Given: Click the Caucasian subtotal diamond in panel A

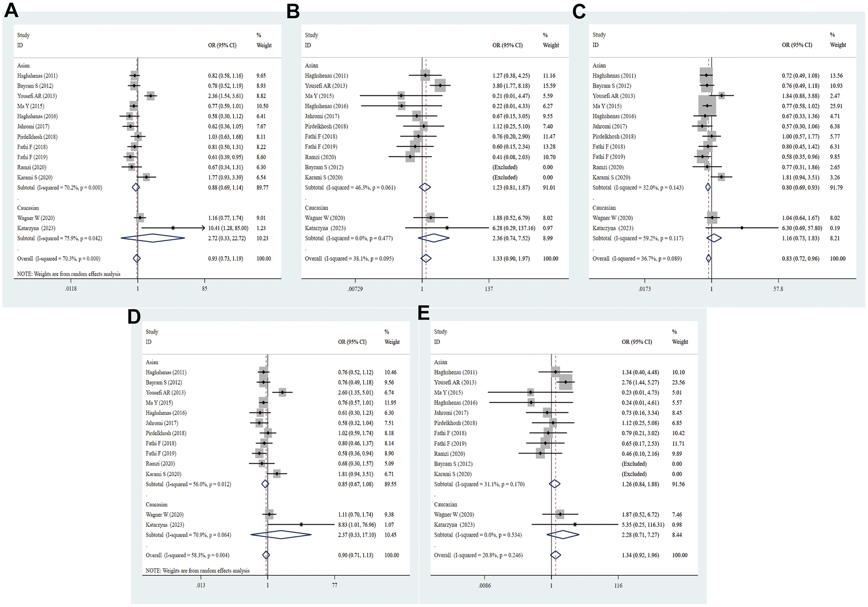Looking at the screenshot, I should pos(153,238).
